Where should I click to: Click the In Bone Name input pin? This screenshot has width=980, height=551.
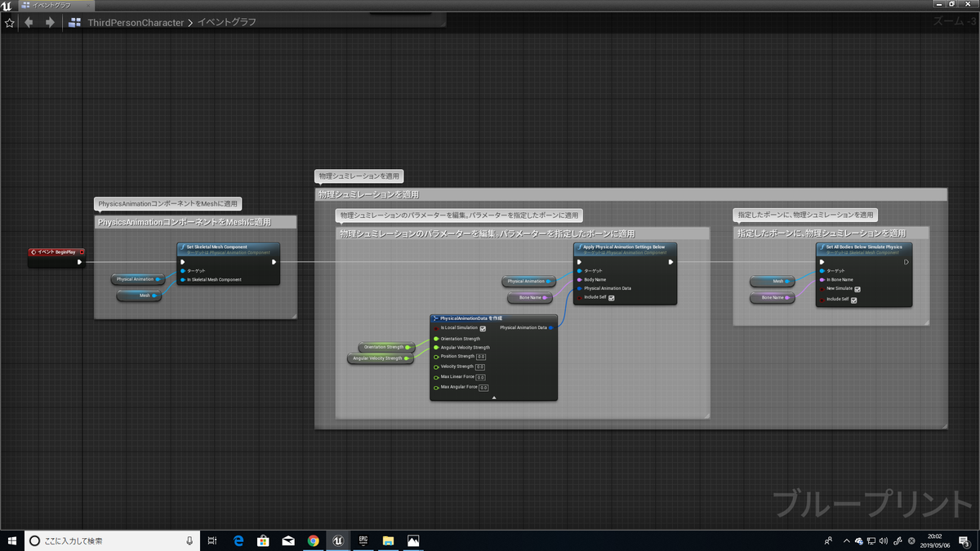click(x=822, y=279)
